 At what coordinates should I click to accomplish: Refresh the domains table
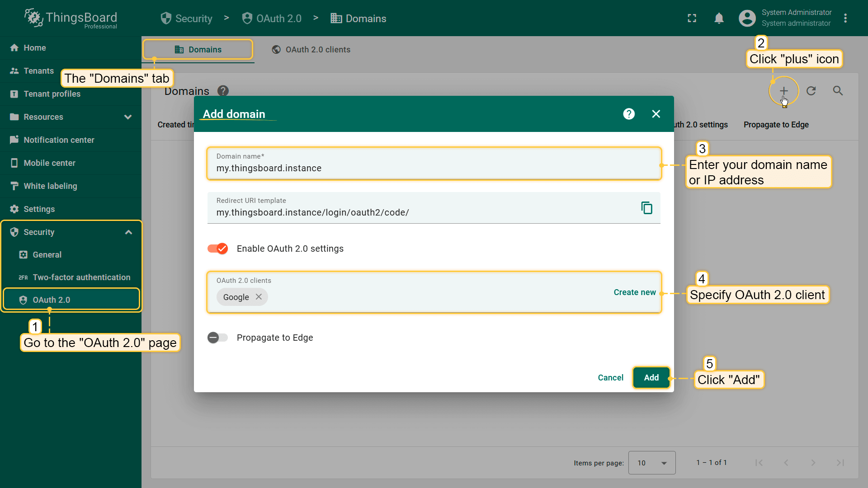click(x=811, y=91)
